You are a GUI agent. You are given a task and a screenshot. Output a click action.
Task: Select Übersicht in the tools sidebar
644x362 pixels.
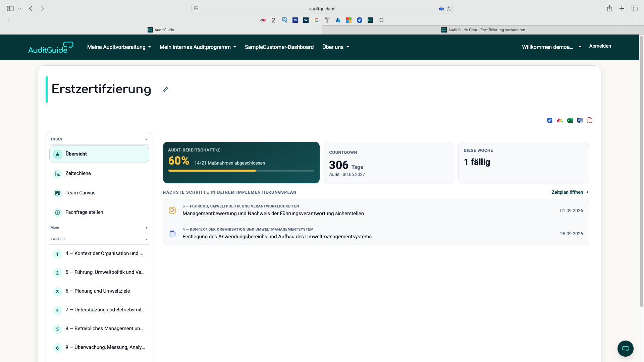coord(99,154)
